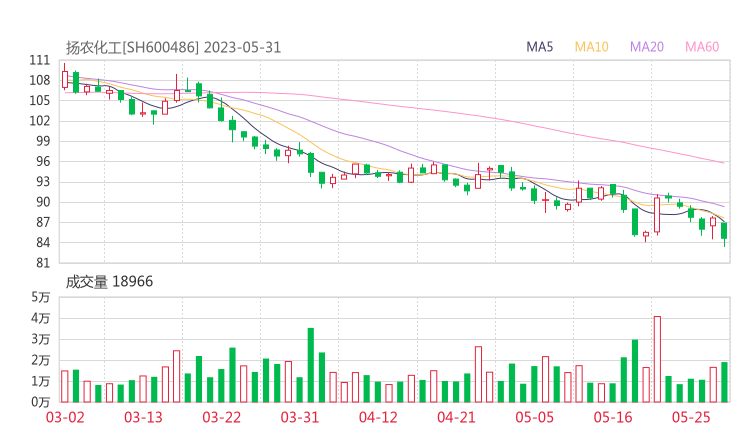Click the 99 price axis value
740x440 pixels.
click(43, 142)
